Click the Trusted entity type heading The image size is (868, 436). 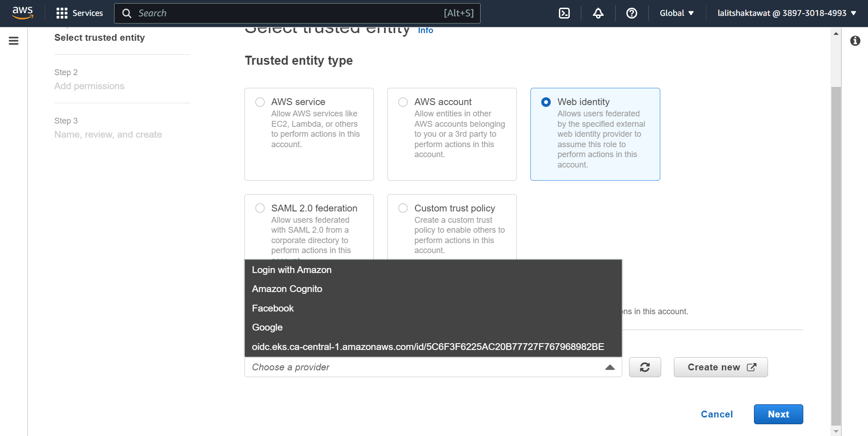[299, 61]
